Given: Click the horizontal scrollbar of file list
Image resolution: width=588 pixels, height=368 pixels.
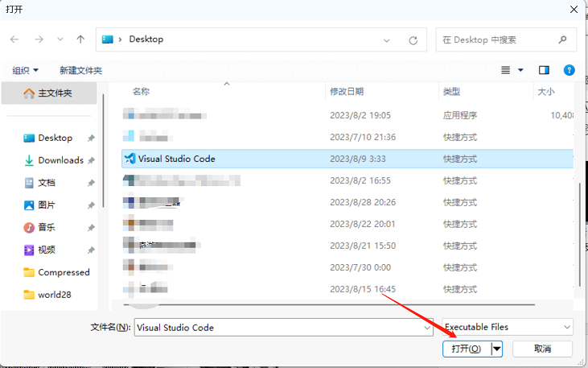Looking at the screenshot, I should (329, 304).
